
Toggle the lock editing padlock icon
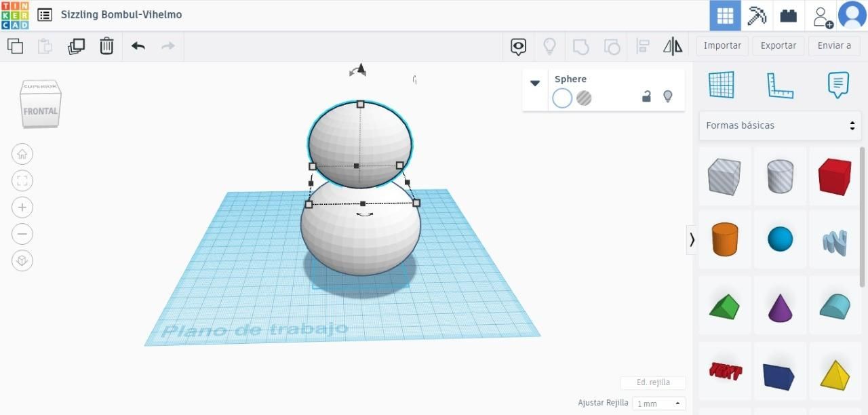646,97
